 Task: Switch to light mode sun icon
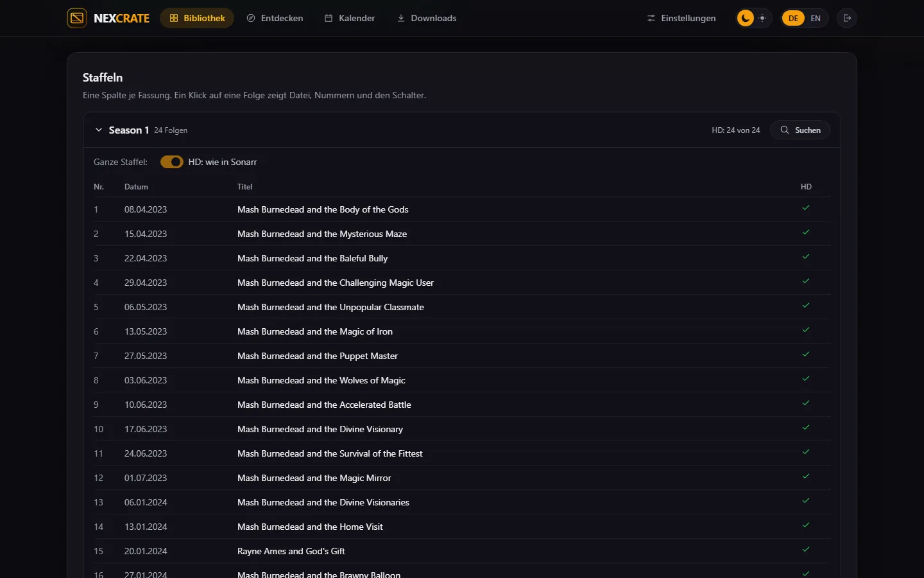(762, 18)
